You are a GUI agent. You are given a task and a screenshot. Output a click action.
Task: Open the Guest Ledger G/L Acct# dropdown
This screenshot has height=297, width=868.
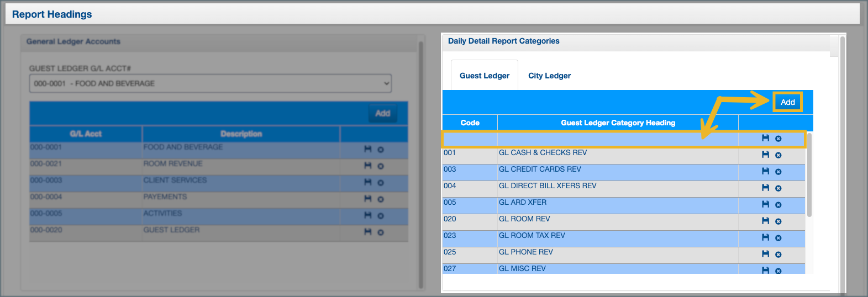click(211, 83)
